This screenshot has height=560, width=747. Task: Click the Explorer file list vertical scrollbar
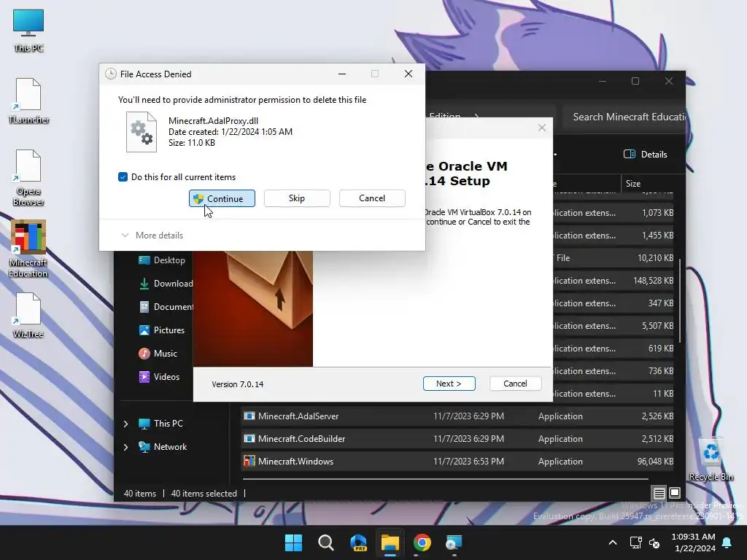pos(680,300)
